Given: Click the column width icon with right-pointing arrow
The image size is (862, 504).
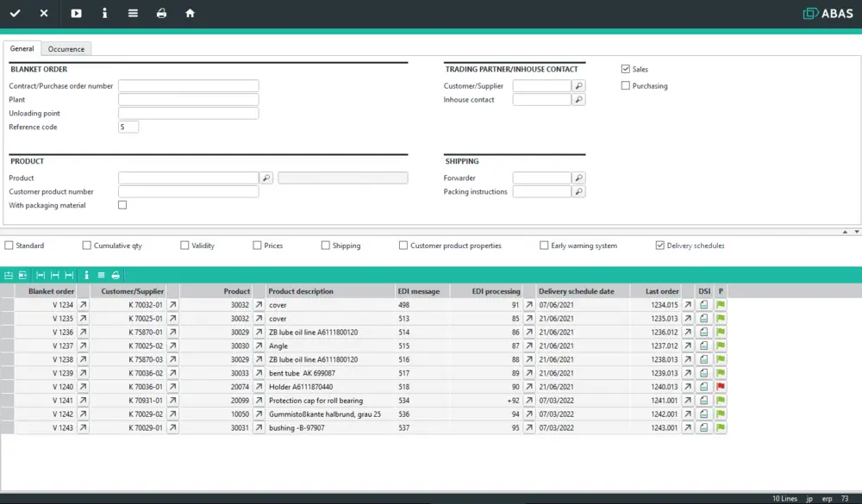Looking at the screenshot, I should (69, 275).
